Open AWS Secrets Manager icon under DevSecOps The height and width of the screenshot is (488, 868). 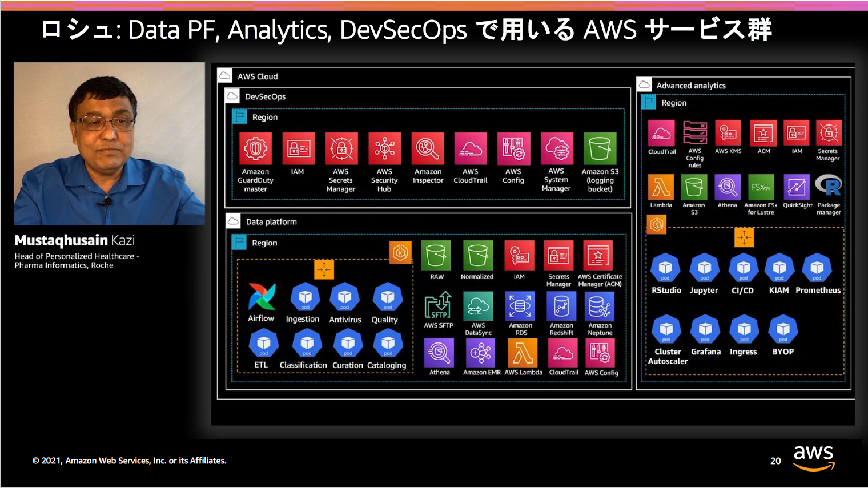coord(341,149)
